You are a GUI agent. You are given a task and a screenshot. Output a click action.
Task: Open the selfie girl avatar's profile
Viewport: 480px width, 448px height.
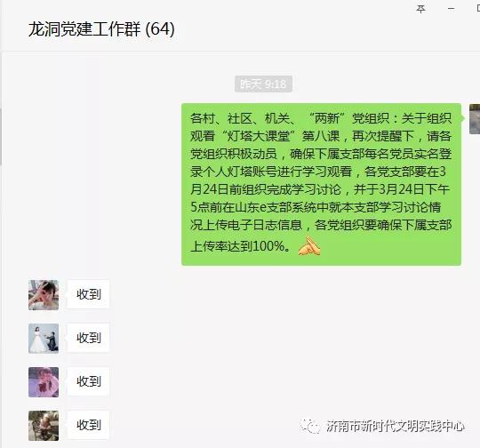coord(44,295)
